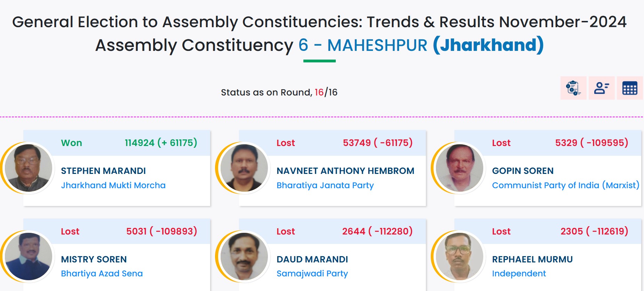This screenshot has height=291, width=644.
Task: Click the Communist Party of India (Marxist) label
Action: pyautogui.click(x=565, y=185)
